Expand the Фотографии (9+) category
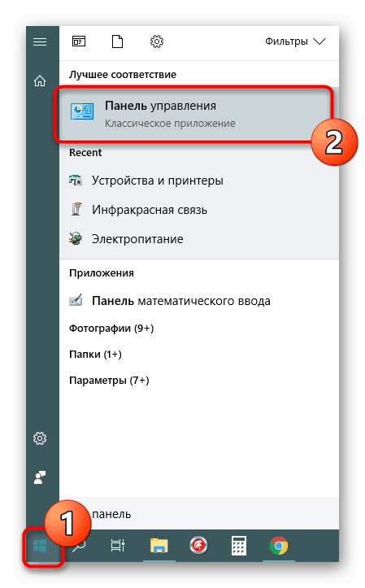Image resolution: width=365 pixels, height=588 pixels. click(x=111, y=329)
